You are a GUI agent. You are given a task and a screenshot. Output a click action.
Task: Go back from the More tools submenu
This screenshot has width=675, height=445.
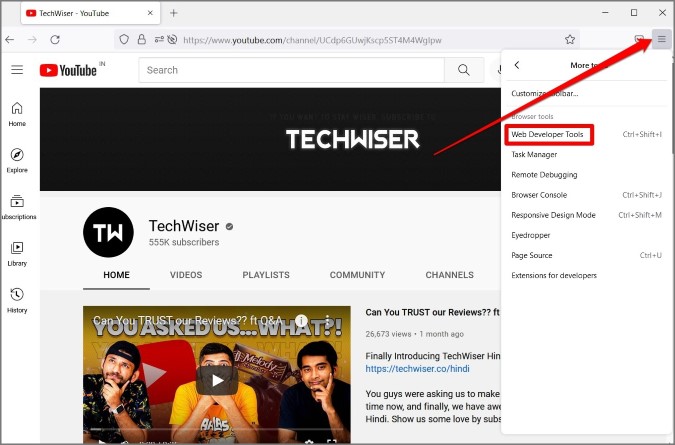(517, 65)
